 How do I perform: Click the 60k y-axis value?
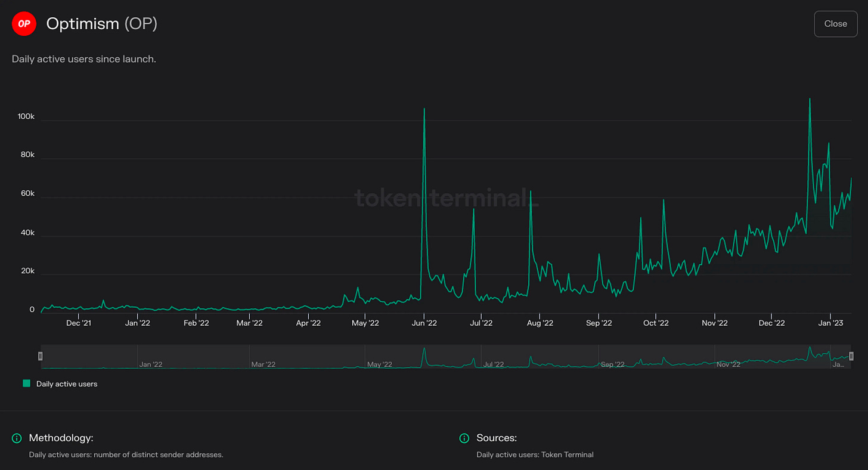tap(28, 194)
